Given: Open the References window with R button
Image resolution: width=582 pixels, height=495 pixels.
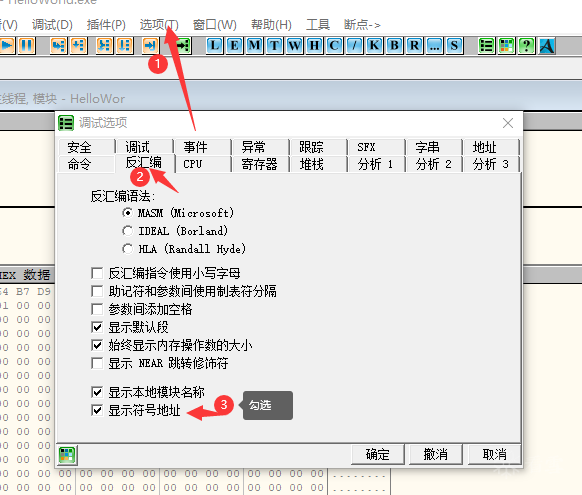Looking at the screenshot, I should coord(415,46).
